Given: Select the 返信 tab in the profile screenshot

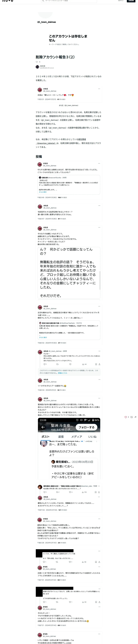Looking at the screenshot, I should (61, 437).
